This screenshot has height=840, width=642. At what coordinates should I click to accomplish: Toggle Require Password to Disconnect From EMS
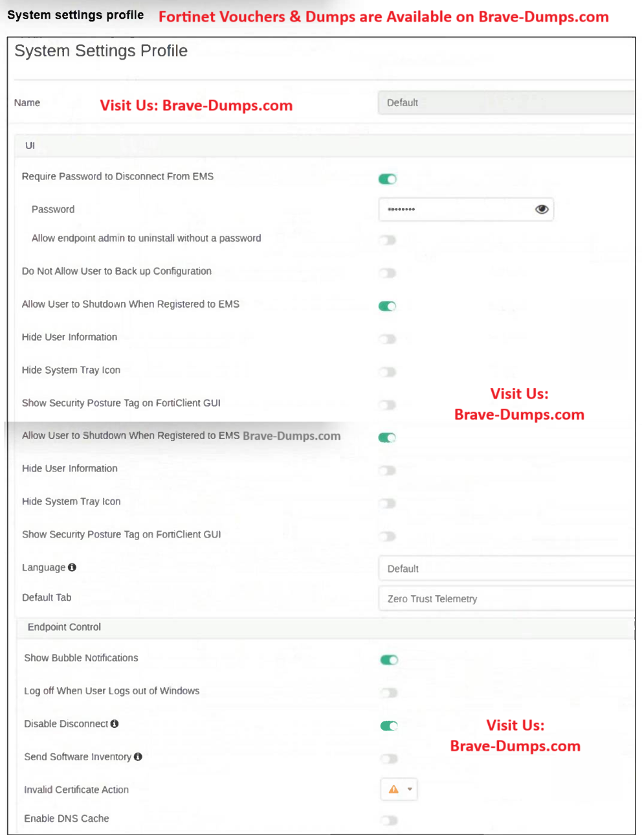coord(387,179)
